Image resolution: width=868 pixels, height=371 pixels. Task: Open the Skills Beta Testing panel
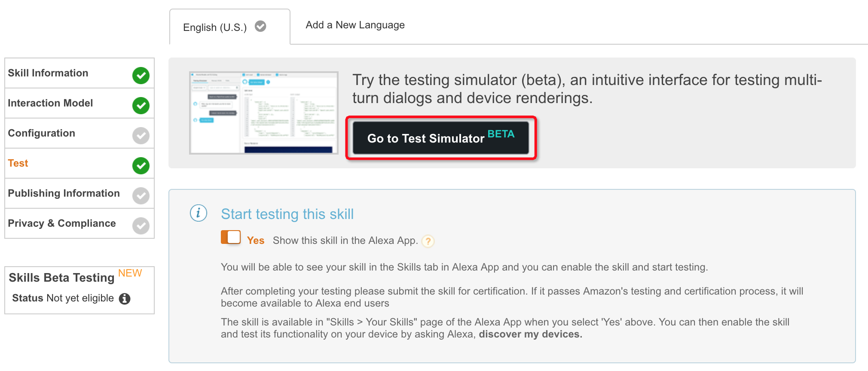click(79, 290)
